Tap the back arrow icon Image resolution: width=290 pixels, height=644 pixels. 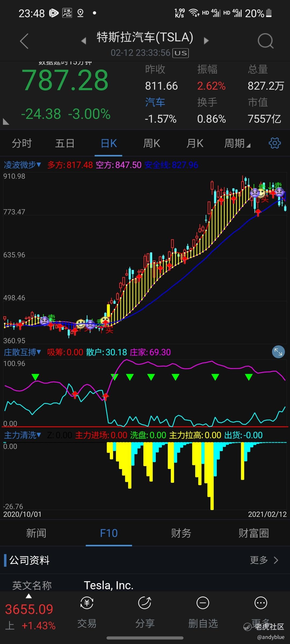pyautogui.click(x=24, y=41)
